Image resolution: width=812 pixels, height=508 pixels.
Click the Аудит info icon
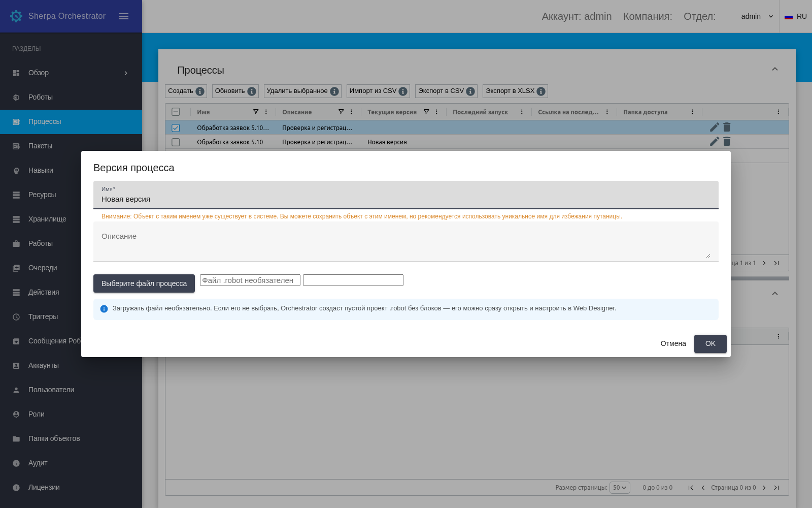(16, 463)
